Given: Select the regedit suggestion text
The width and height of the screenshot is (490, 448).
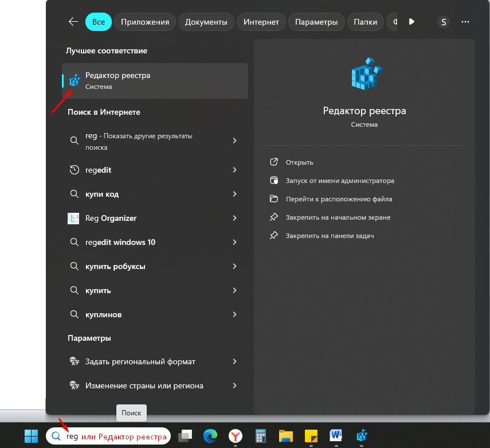Looking at the screenshot, I should point(98,170).
